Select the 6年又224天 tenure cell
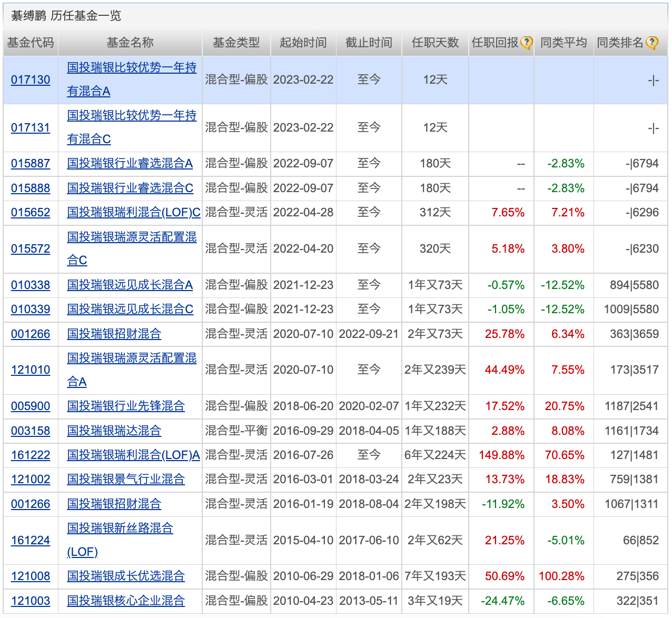The image size is (672, 618). (x=435, y=455)
